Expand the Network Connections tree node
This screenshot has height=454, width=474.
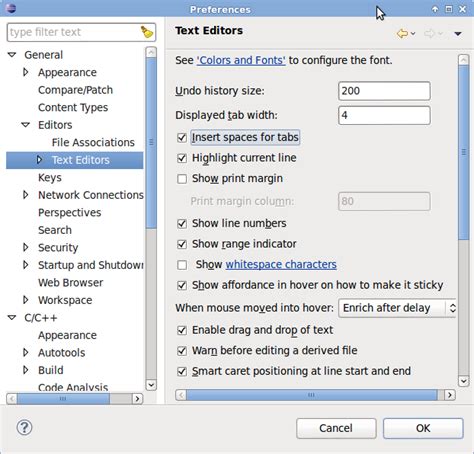pyautogui.click(x=26, y=195)
